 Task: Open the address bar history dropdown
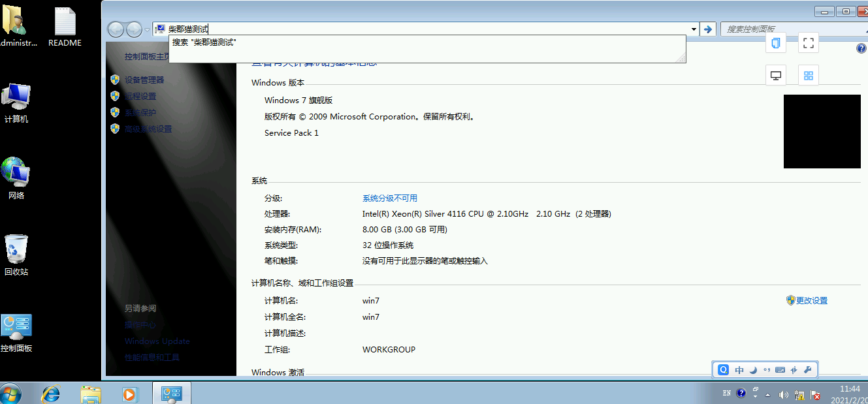[694, 29]
